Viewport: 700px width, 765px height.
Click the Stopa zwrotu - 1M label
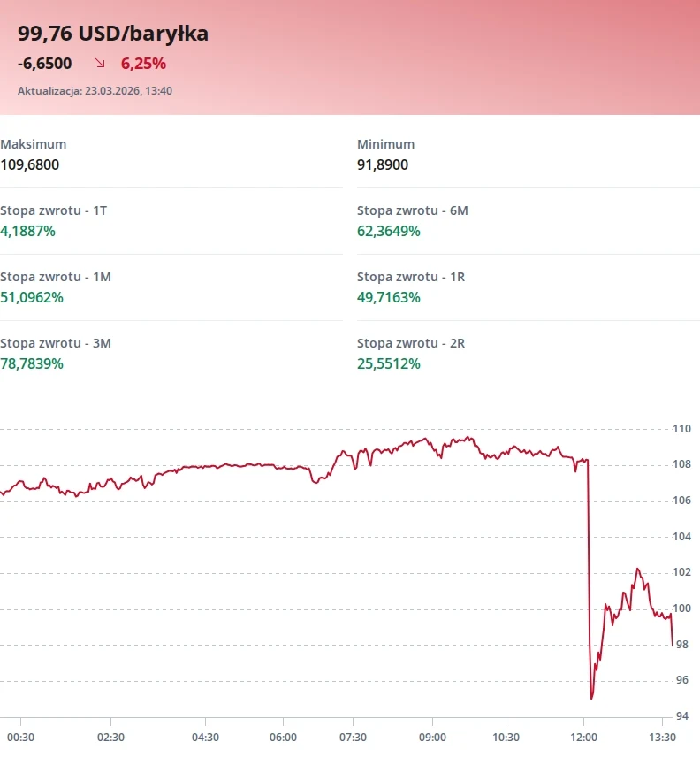[56, 277]
